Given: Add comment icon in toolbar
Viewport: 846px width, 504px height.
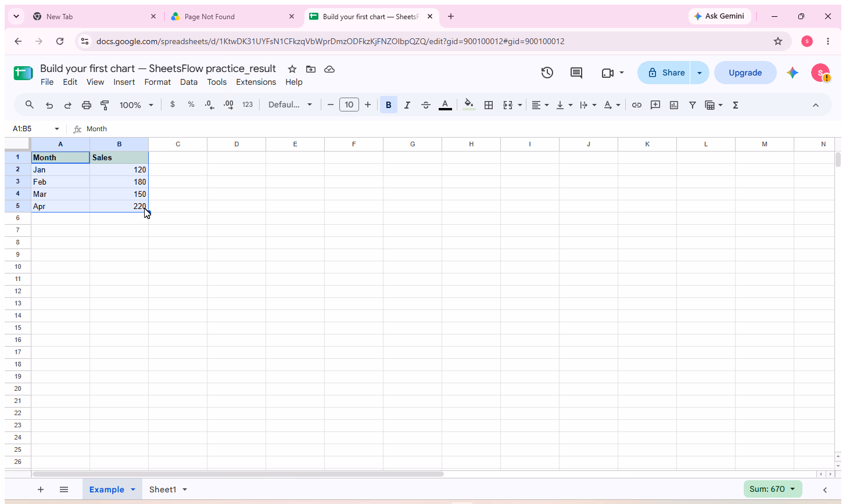Looking at the screenshot, I should 655,105.
